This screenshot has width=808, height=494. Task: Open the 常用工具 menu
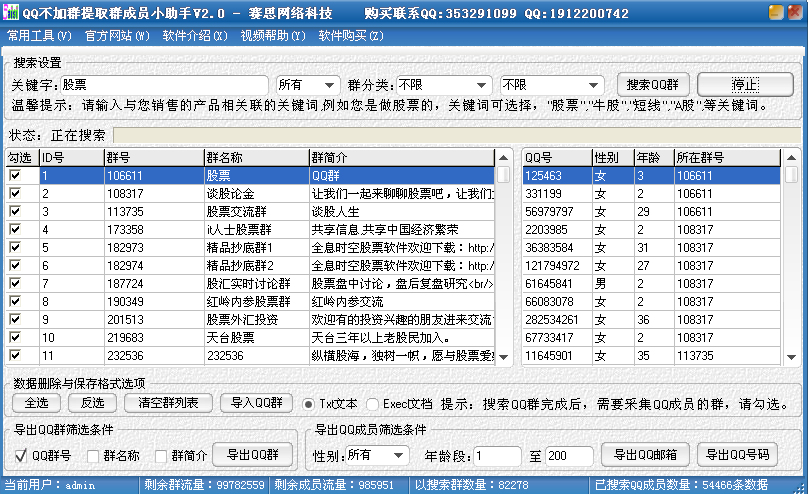coord(39,36)
